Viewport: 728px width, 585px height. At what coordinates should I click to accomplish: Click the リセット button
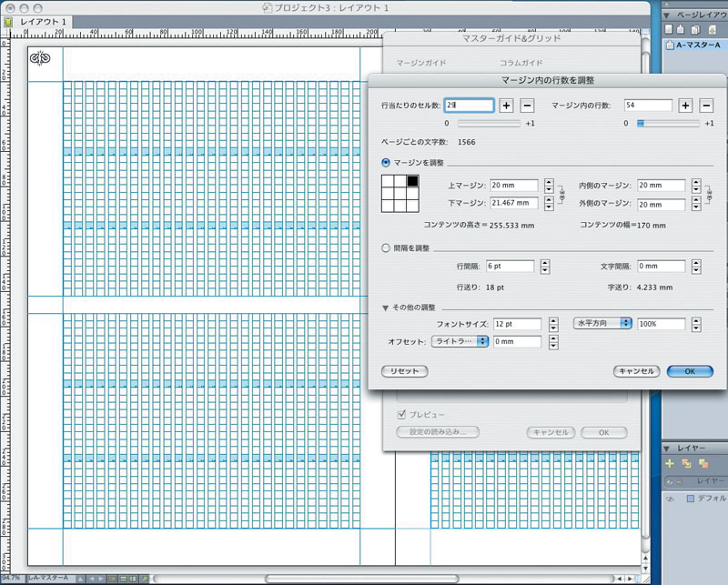coord(404,371)
